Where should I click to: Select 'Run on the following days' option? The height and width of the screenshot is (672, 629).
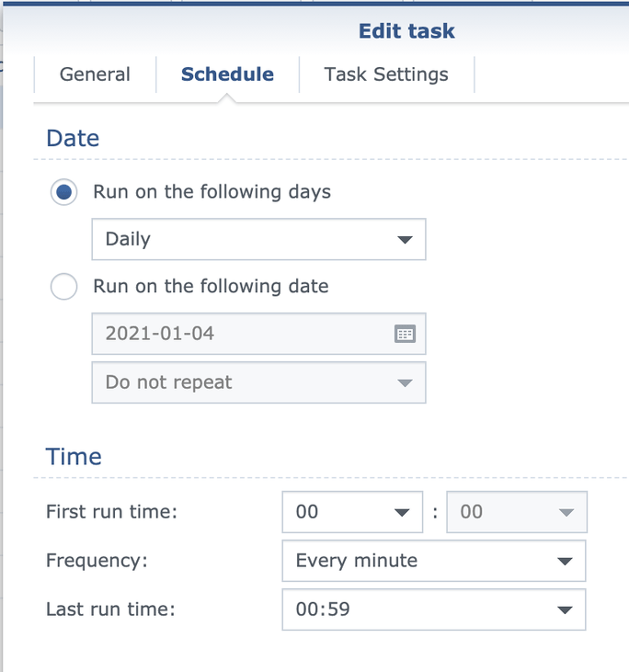[64, 193]
